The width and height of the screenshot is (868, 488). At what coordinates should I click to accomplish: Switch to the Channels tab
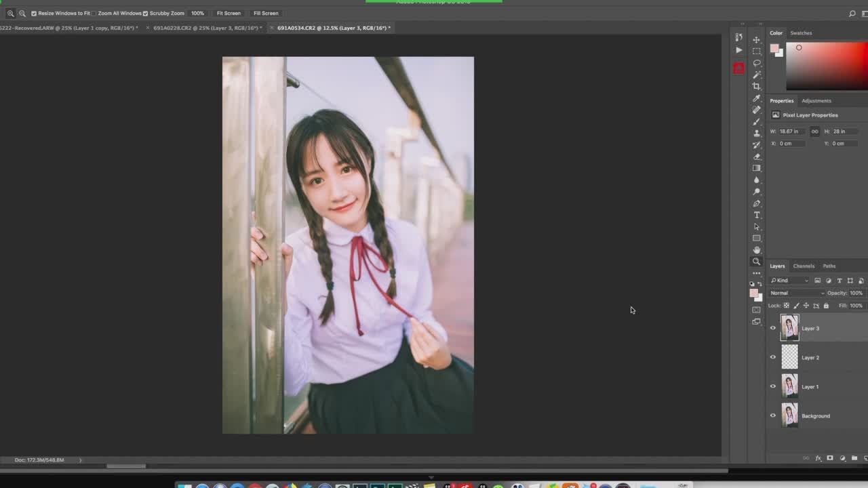[804, 266]
